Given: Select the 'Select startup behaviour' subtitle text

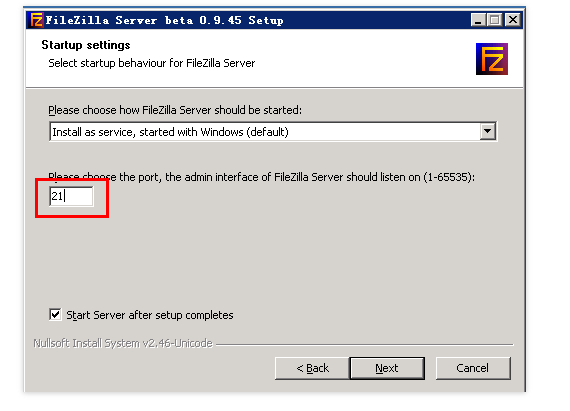Looking at the screenshot, I should (152, 63).
